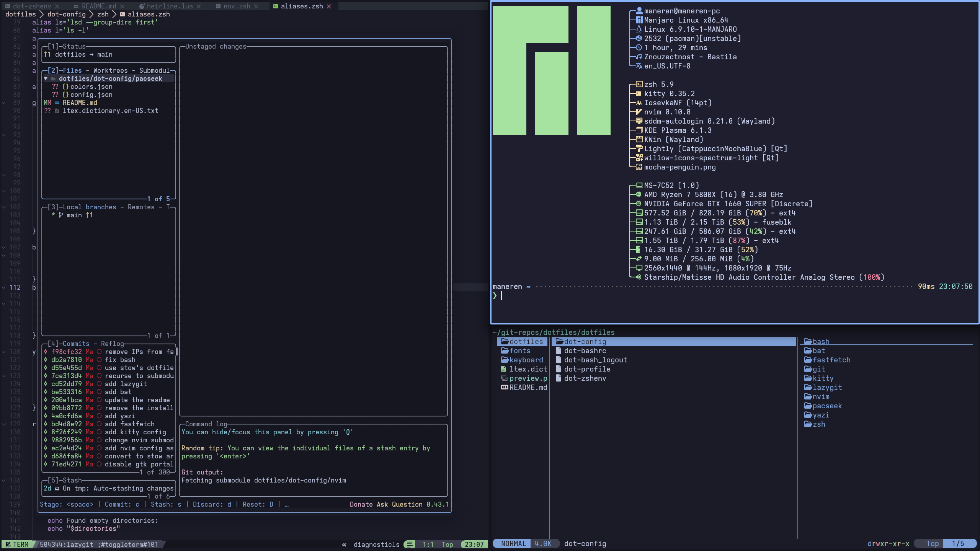This screenshot has height=551, width=980.
Task: Click the terminal prompt input line in kitty
Action: 733,295
